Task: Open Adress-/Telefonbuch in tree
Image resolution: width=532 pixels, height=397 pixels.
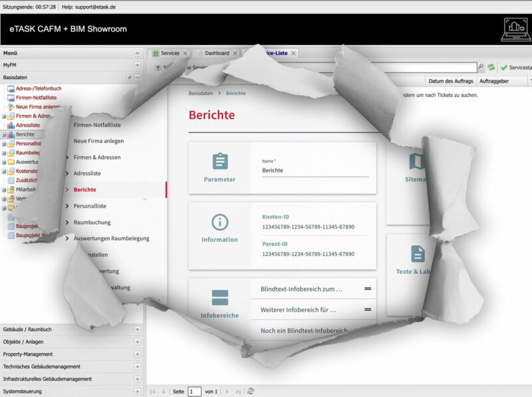Action: point(39,88)
